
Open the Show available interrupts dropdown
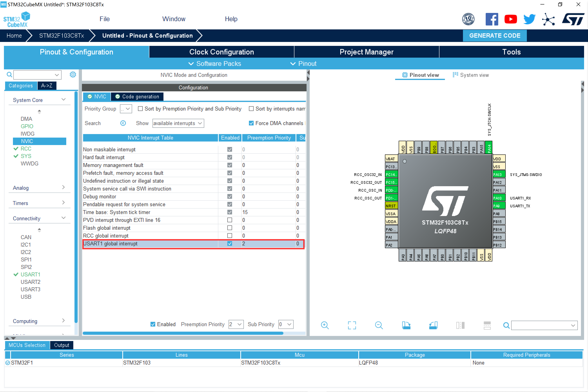click(x=178, y=123)
